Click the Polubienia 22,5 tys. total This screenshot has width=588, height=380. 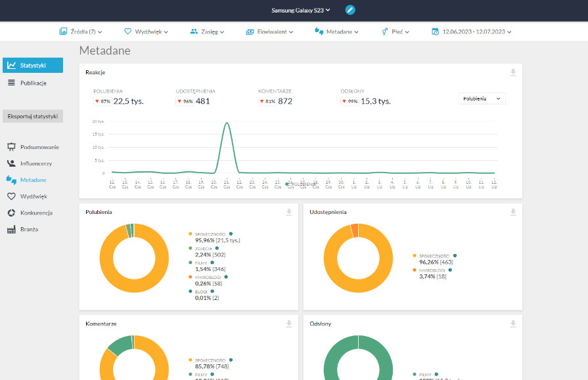pos(128,101)
